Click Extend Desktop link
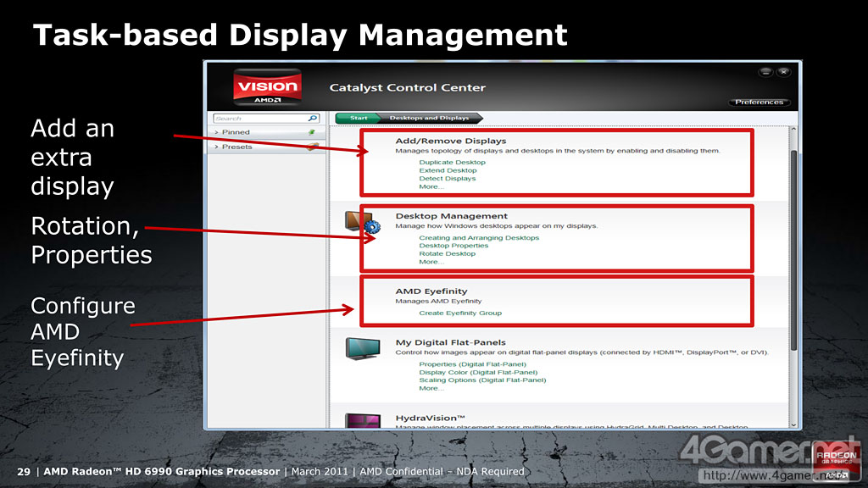This screenshot has height=488, width=868. coord(448,170)
